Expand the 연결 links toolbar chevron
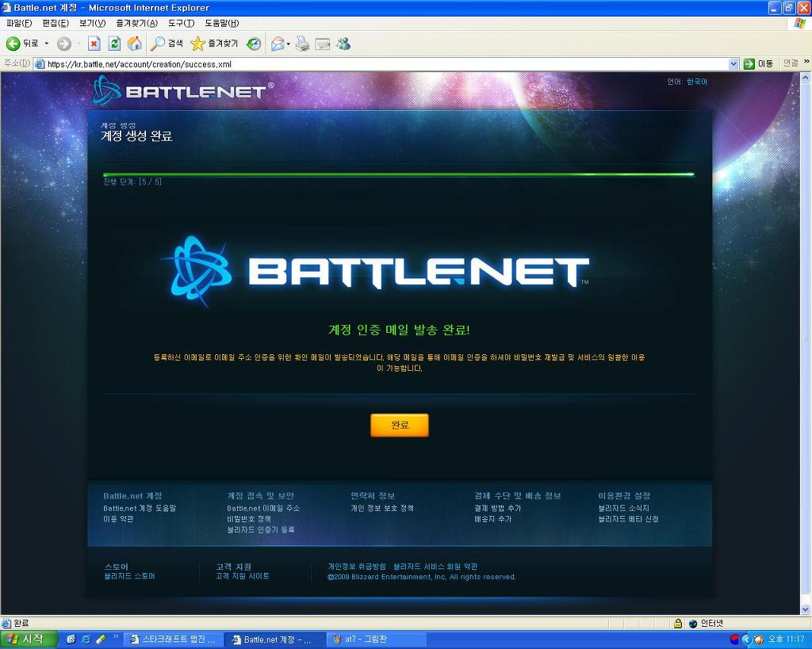812x649 pixels. pyautogui.click(x=806, y=62)
